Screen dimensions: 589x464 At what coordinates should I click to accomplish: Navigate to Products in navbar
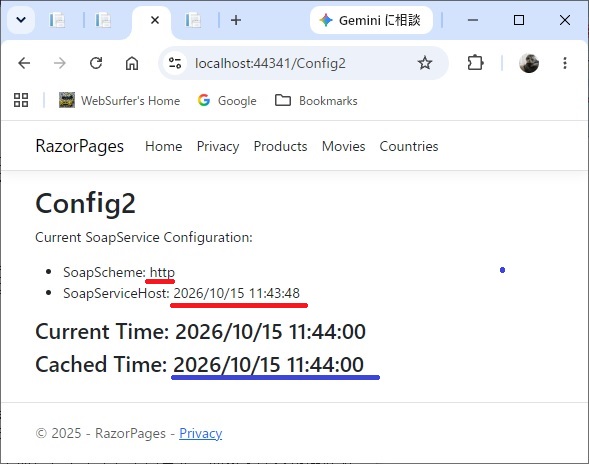coord(281,146)
